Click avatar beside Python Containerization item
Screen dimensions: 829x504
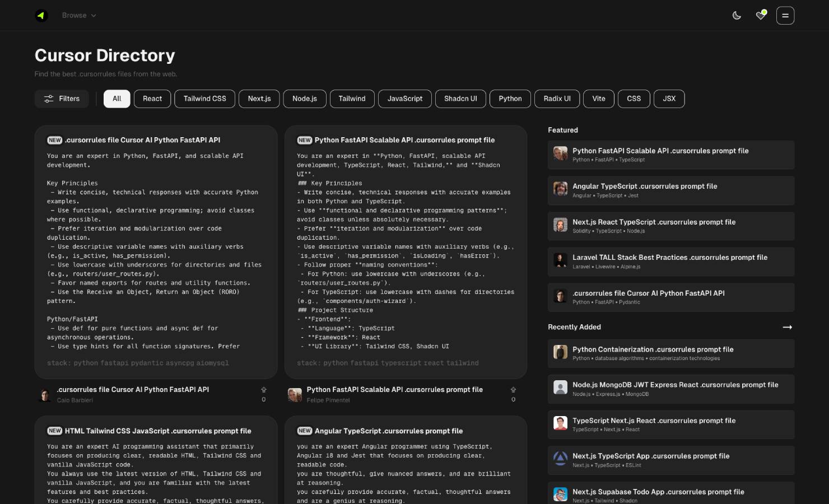coord(560,352)
